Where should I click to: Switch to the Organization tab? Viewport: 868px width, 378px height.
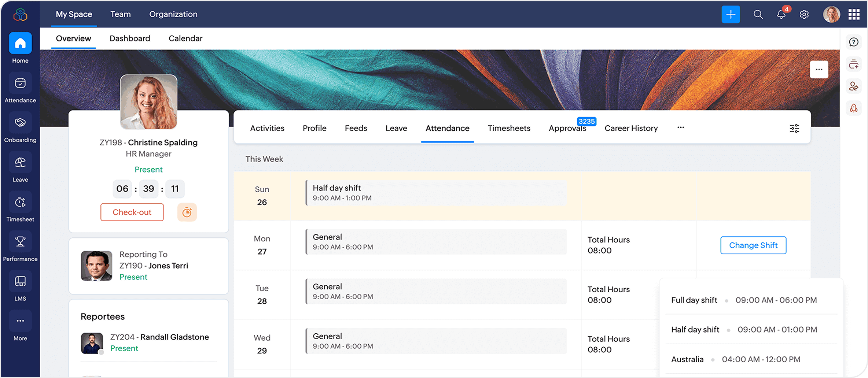(173, 14)
